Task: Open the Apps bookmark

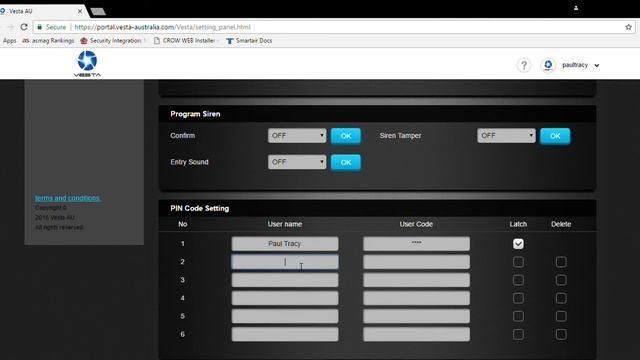Action: tap(9, 40)
